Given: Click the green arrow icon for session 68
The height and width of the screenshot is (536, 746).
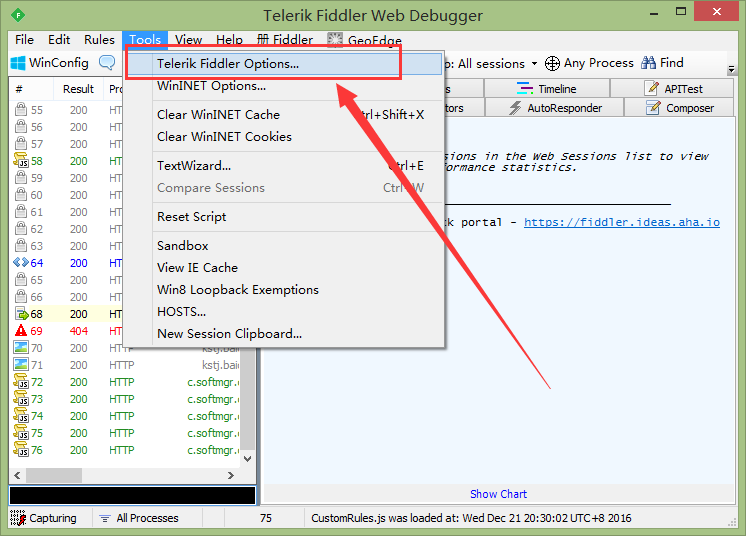Looking at the screenshot, I should click(22, 314).
